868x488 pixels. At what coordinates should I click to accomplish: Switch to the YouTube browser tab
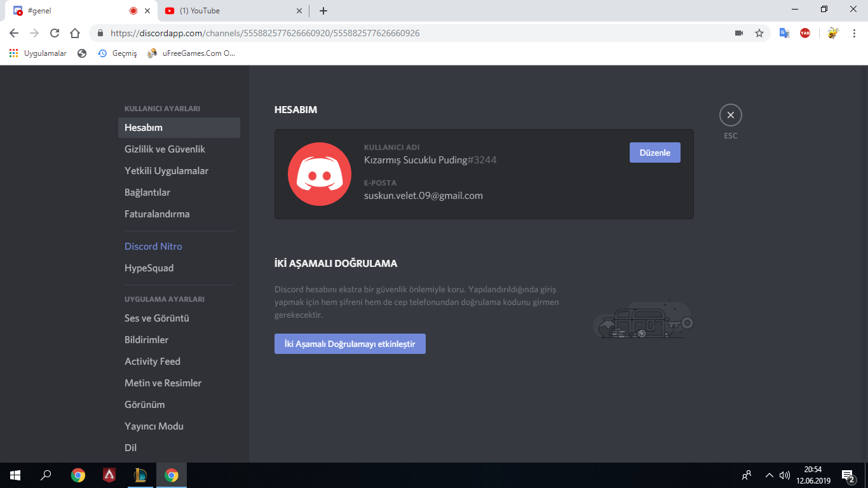click(229, 11)
